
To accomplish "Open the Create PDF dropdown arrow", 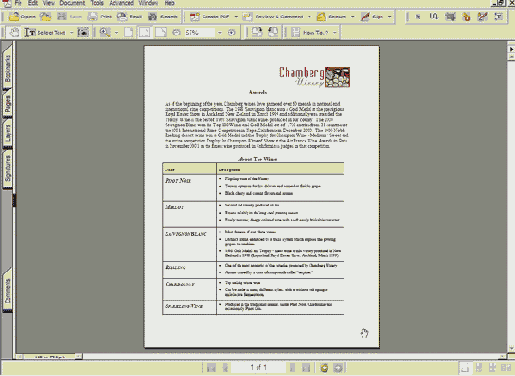I will point(236,16).
